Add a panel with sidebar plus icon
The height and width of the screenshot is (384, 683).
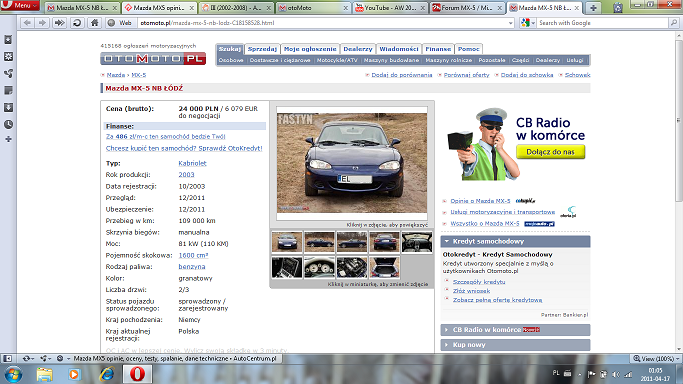[8, 139]
